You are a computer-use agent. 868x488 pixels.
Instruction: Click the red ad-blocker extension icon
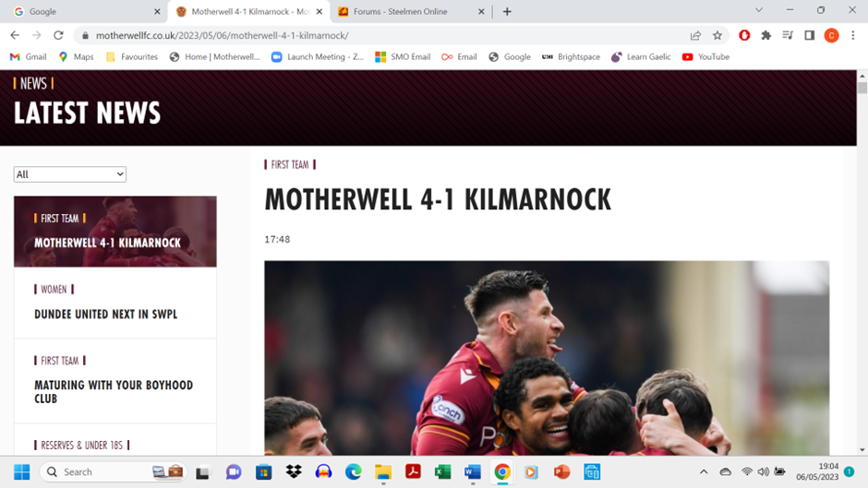[x=744, y=35]
